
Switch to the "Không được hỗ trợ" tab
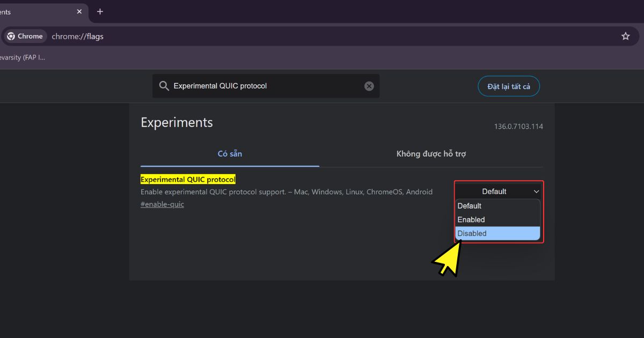click(431, 154)
